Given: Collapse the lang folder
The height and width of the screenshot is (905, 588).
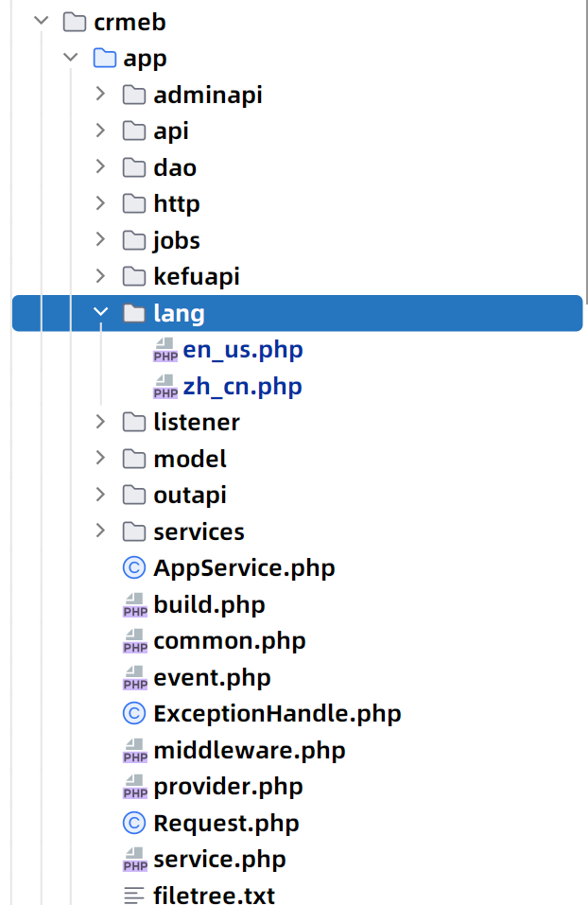Looking at the screenshot, I should [101, 313].
